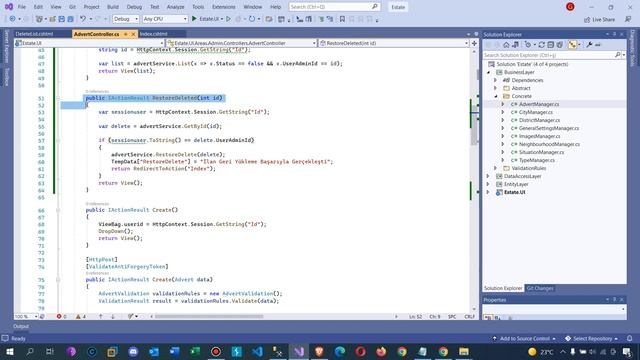640x360 pixels.
Task: Click the Undo toolbar icon
Action: pos(83,19)
